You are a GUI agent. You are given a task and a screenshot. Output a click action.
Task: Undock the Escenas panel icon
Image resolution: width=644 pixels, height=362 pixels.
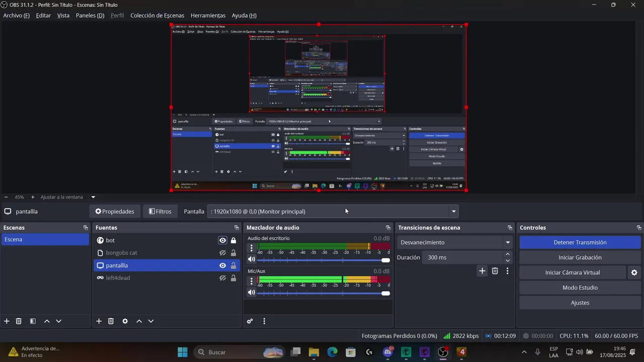pyautogui.click(x=86, y=228)
